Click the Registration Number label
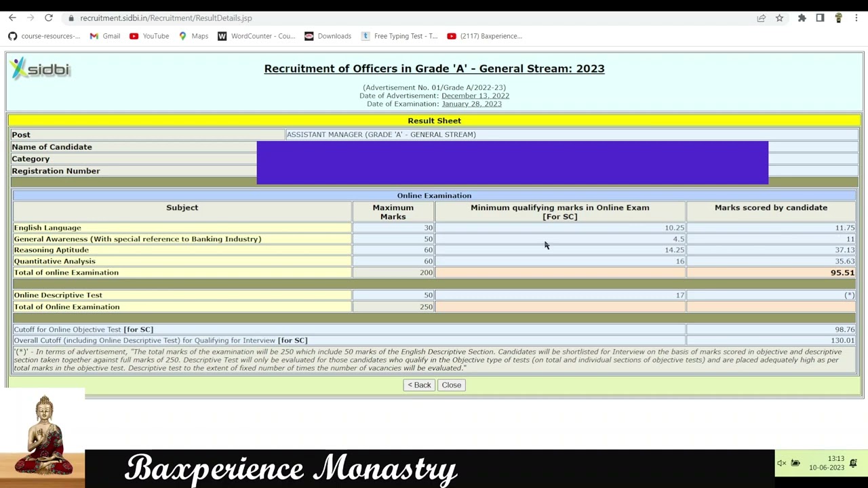This screenshot has height=488, width=868. 56,171
